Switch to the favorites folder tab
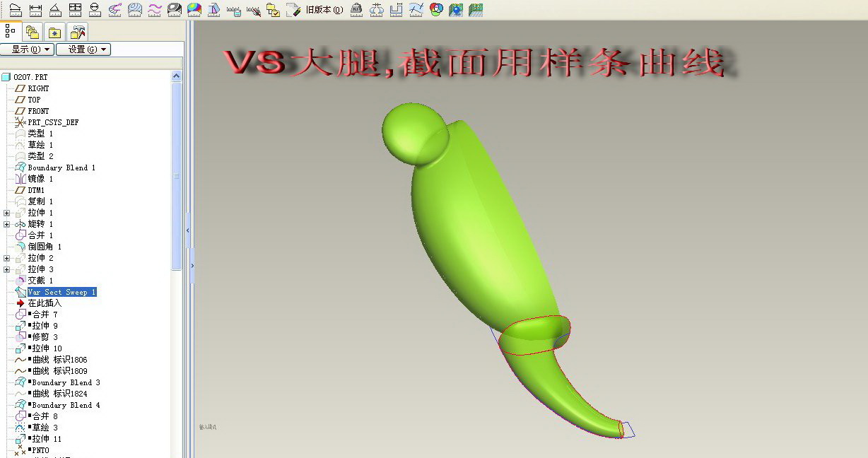This screenshot has width=868, height=458. pos(55,32)
